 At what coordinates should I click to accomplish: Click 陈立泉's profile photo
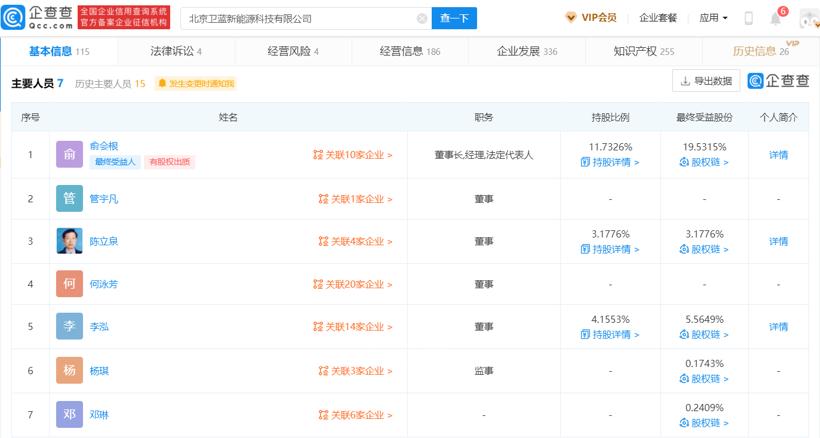click(x=69, y=241)
